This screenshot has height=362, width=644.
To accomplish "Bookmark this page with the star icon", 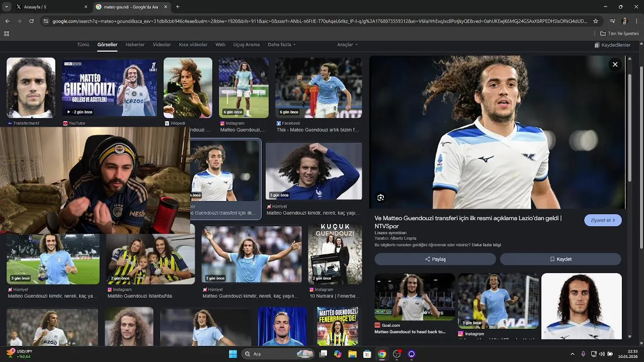I will pos(596,21).
